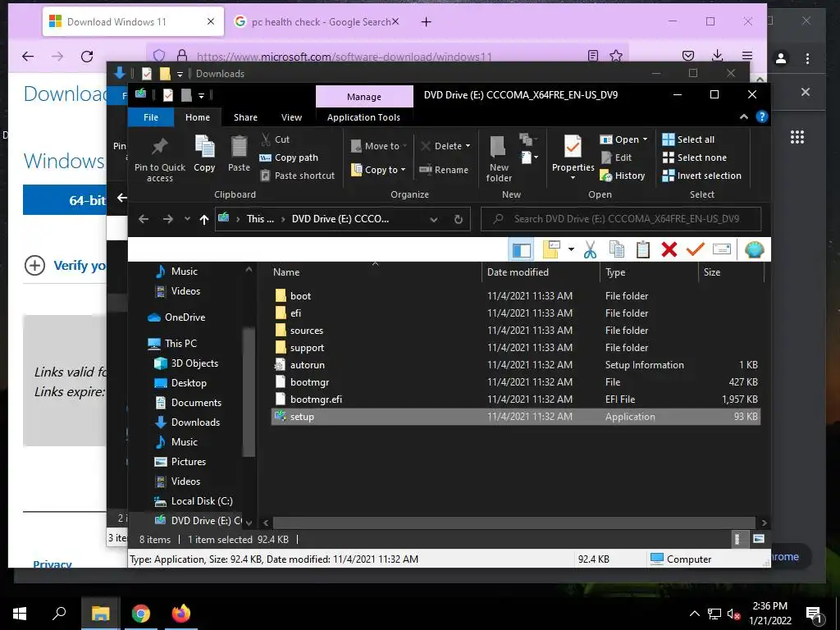Open Firefox from the taskbar
Image resolution: width=840 pixels, height=630 pixels.
[181, 614]
